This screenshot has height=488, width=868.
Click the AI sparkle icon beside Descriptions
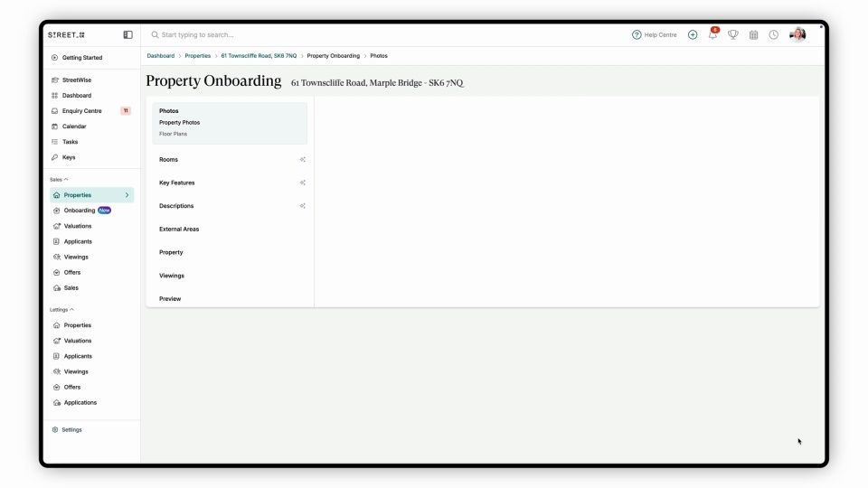click(302, 206)
